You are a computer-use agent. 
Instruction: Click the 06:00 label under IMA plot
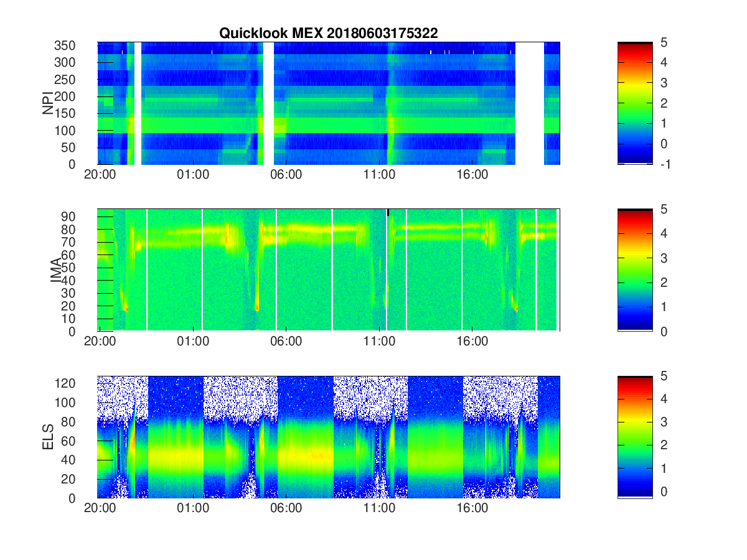(x=286, y=342)
